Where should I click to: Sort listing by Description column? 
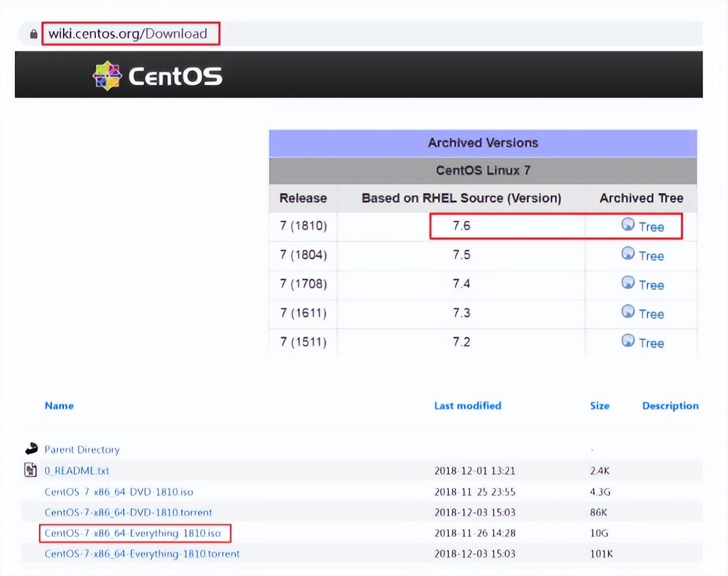(x=670, y=405)
